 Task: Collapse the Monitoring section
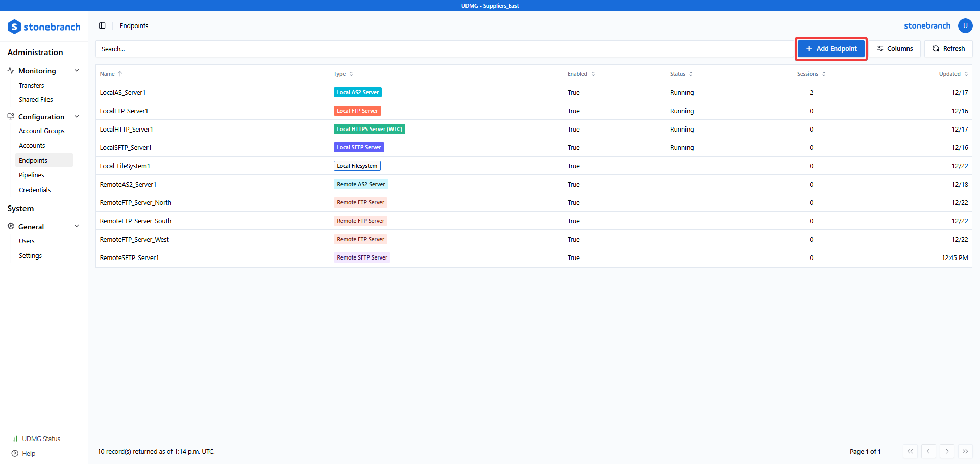(77, 71)
